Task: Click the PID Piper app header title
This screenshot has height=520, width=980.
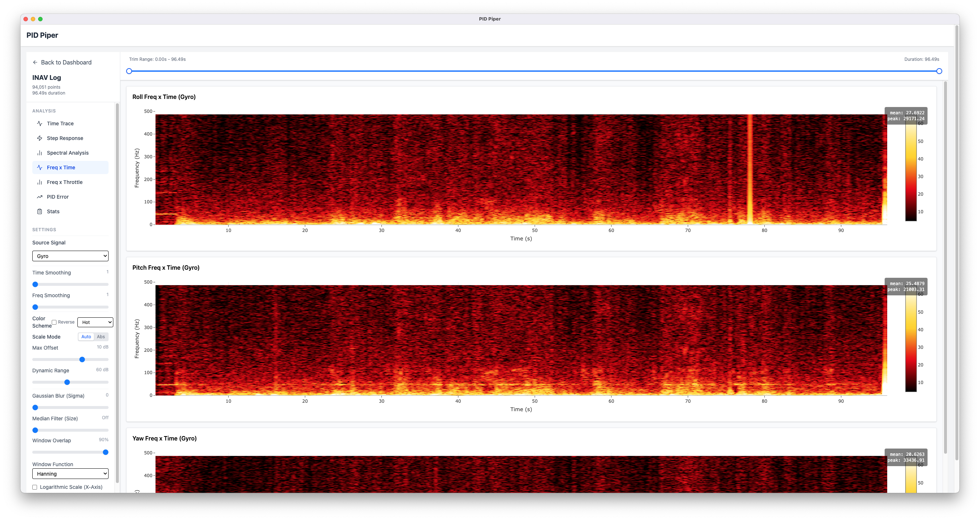Action: point(42,35)
